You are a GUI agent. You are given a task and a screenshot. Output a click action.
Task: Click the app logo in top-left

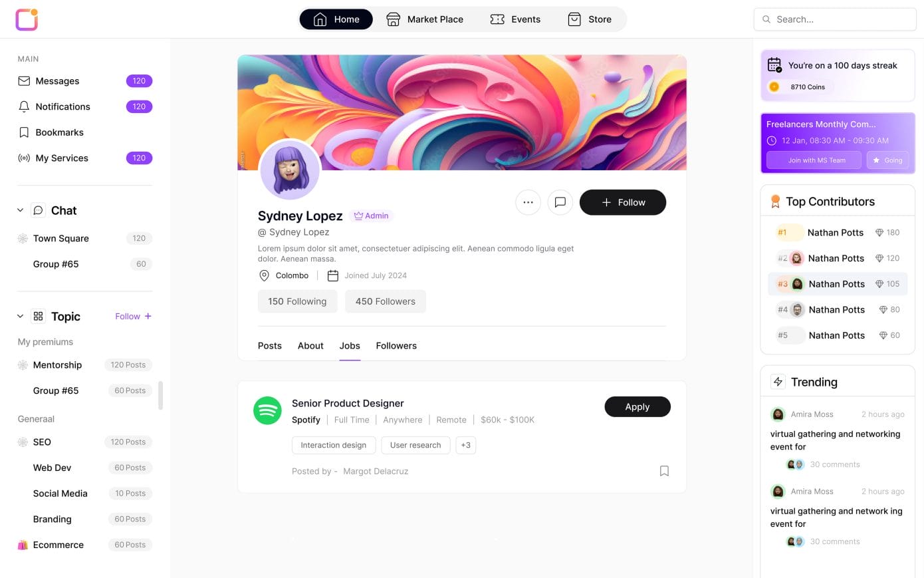27,19
